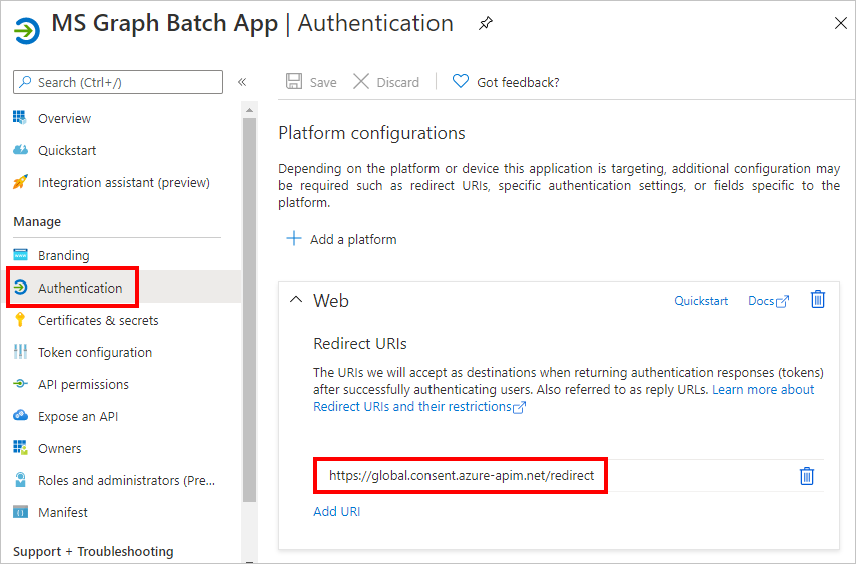
Task: Open Expose an API
Action: [78, 417]
